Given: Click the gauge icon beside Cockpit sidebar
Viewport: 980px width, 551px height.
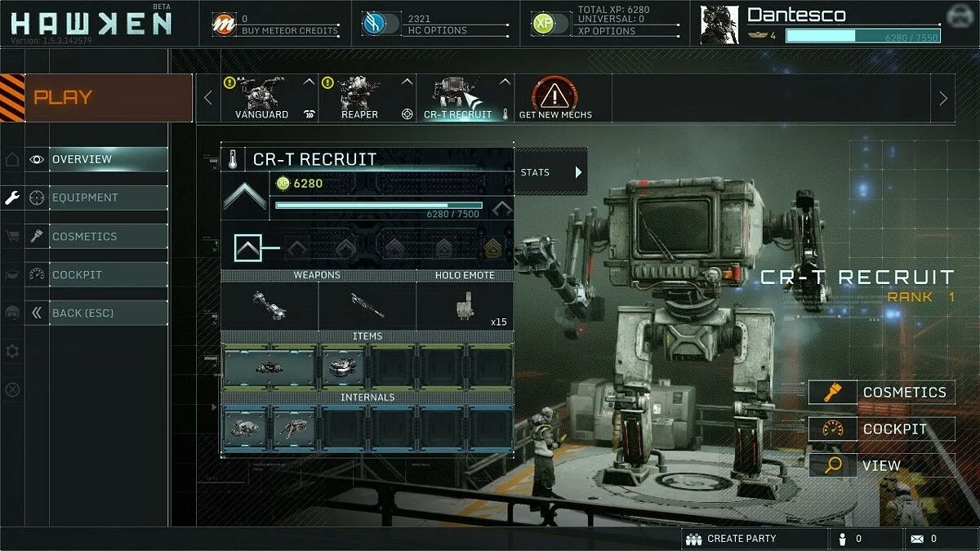Looking at the screenshot, I should pos(37,274).
